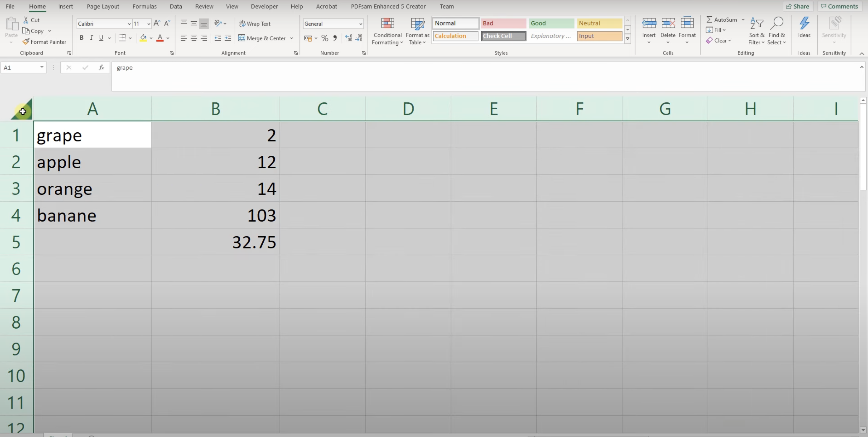The width and height of the screenshot is (868, 437).
Task: Open Sort & Filter menu
Action: [x=756, y=31]
